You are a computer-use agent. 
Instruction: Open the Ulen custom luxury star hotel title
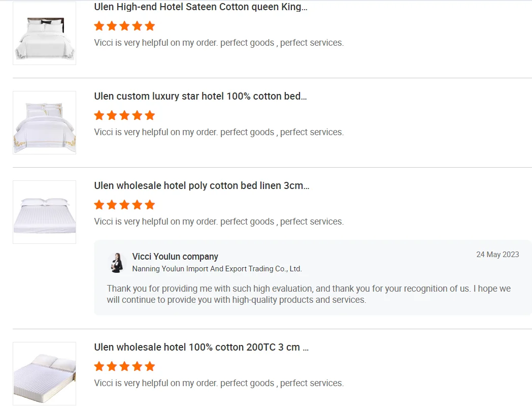pos(201,96)
